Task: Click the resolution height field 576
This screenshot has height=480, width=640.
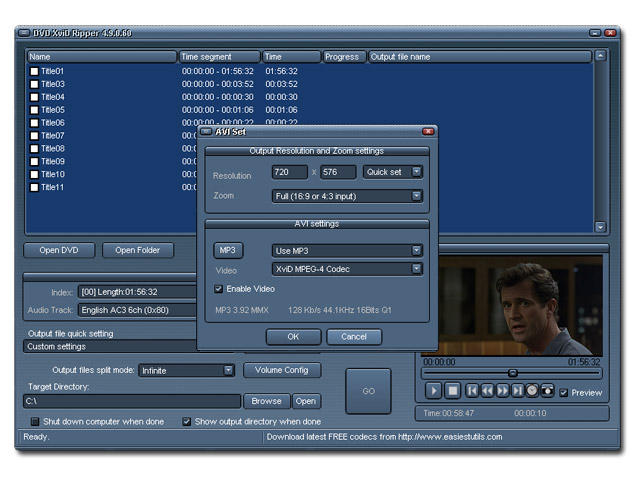Action: click(x=338, y=172)
